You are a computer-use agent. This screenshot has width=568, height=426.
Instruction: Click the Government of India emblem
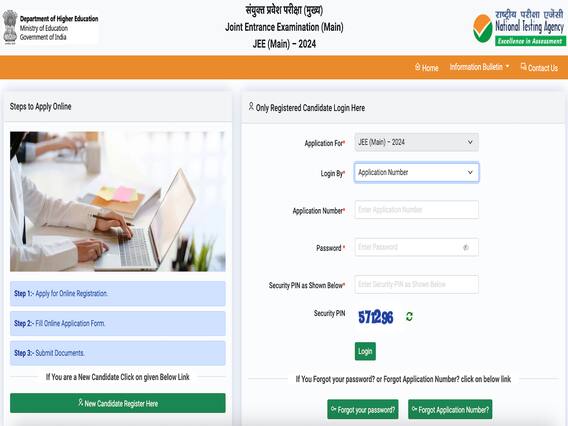(x=10, y=27)
